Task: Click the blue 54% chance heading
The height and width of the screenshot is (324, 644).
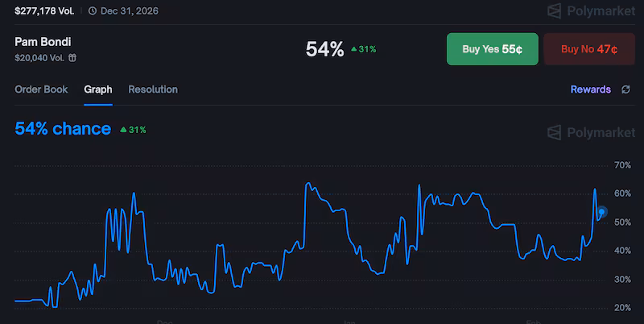Action: click(63, 129)
